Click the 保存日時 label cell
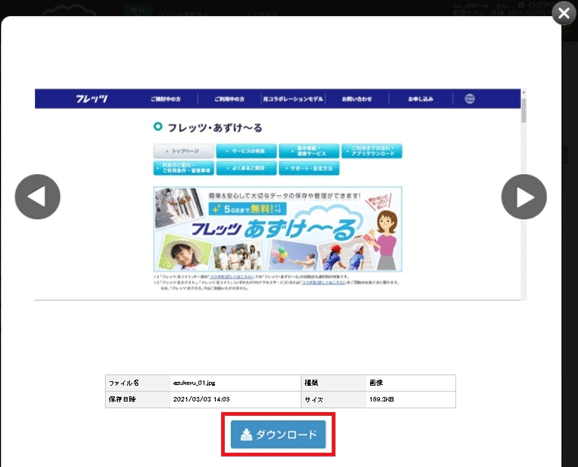This screenshot has width=578, height=467. 138,399
